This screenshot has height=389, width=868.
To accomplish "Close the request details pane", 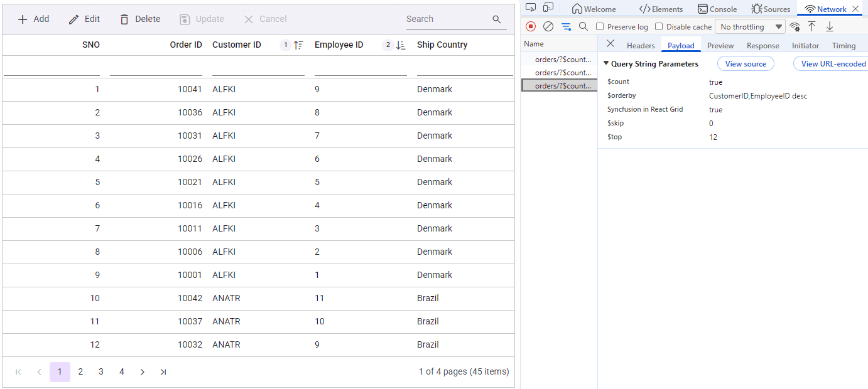I will point(610,44).
